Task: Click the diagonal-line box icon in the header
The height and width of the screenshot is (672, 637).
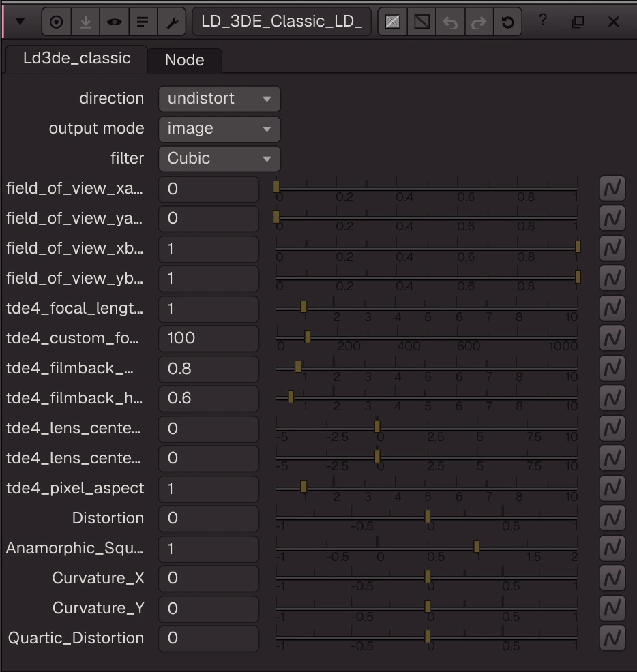Action: click(x=421, y=22)
